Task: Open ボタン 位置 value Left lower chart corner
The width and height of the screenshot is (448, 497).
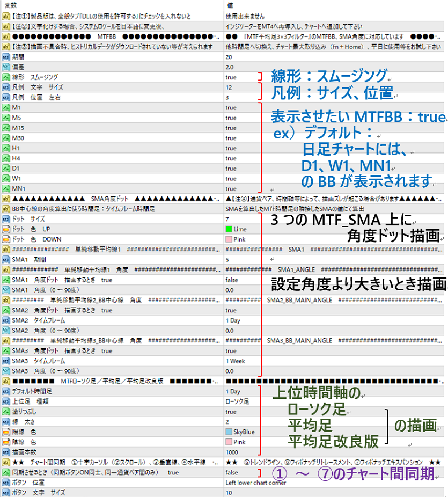Action: click(x=256, y=483)
